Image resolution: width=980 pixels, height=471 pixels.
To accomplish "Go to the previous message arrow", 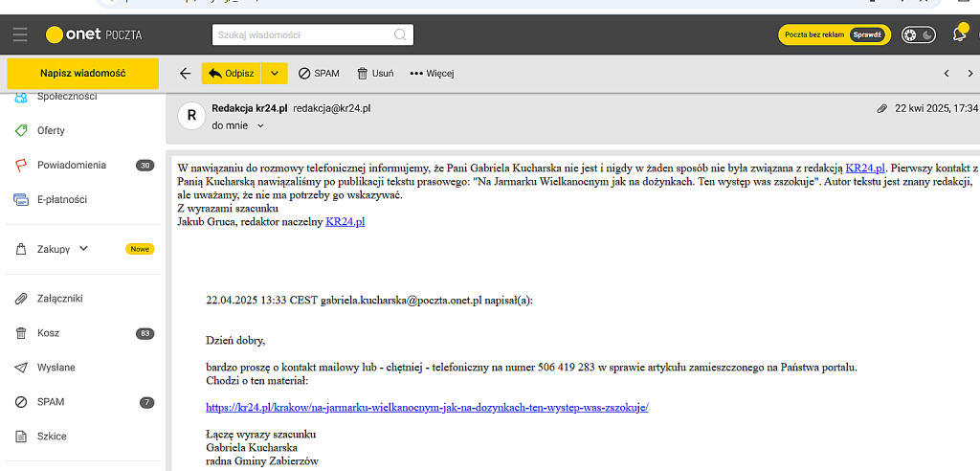I will [x=947, y=74].
